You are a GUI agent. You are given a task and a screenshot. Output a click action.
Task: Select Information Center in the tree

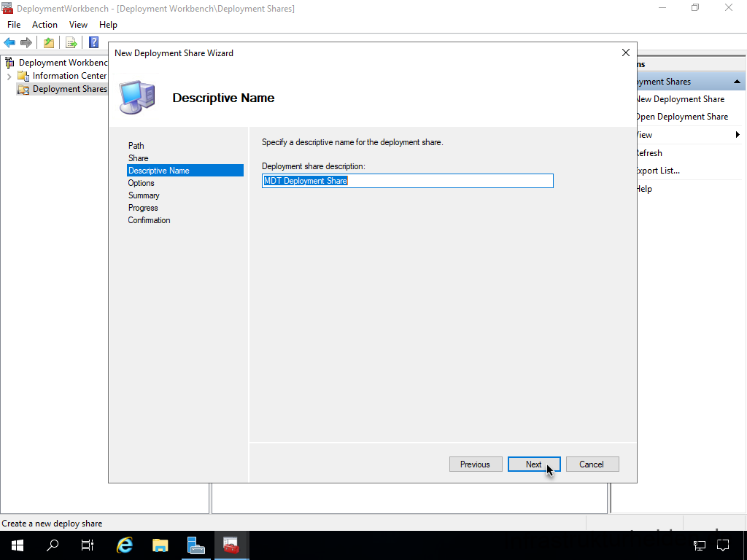[69, 76]
